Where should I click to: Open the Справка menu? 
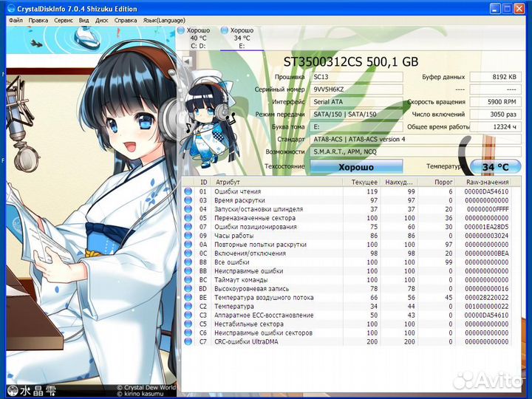(x=126, y=21)
